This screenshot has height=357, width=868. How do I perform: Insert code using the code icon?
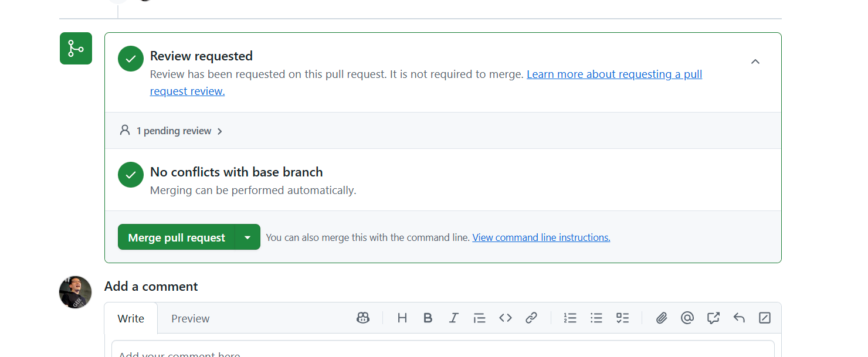(506, 318)
